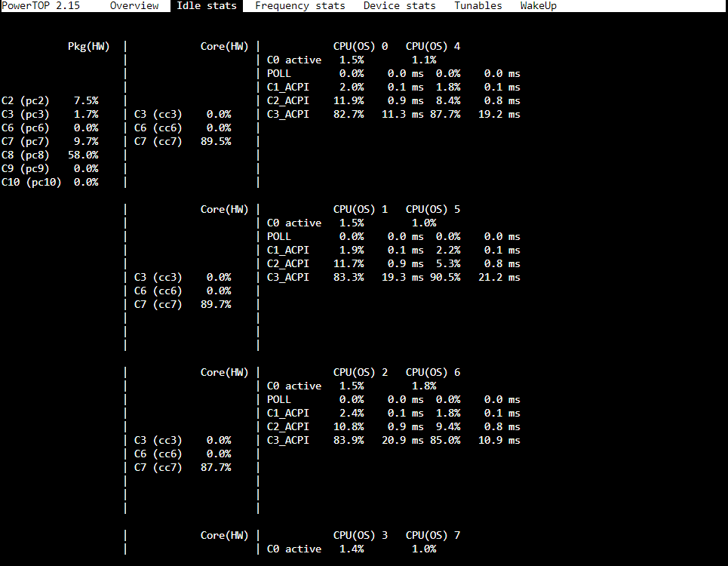The width and height of the screenshot is (728, 566).
Task: Click the 82.7% C3_ACPI value of CPU 0
Action: [x=349, y=114]
